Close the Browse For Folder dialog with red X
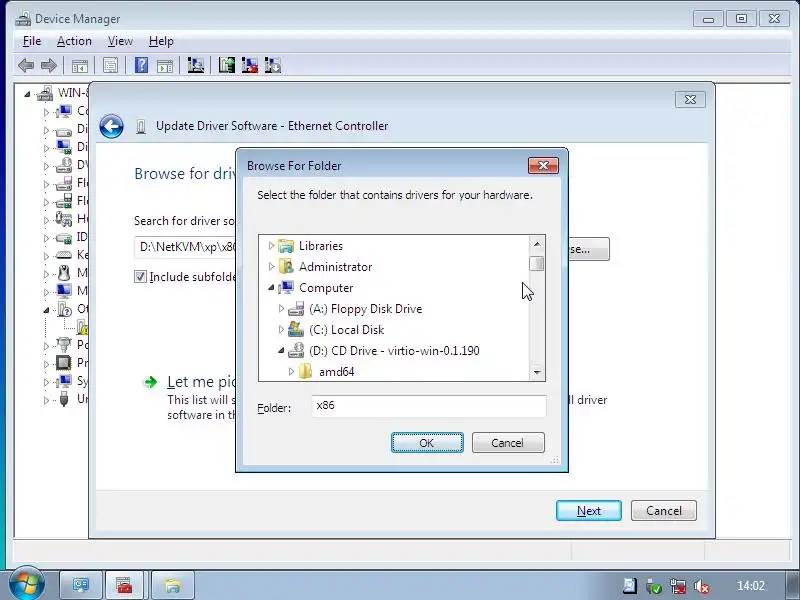This screenshot has width=800, height=600. tap(543, 165)
